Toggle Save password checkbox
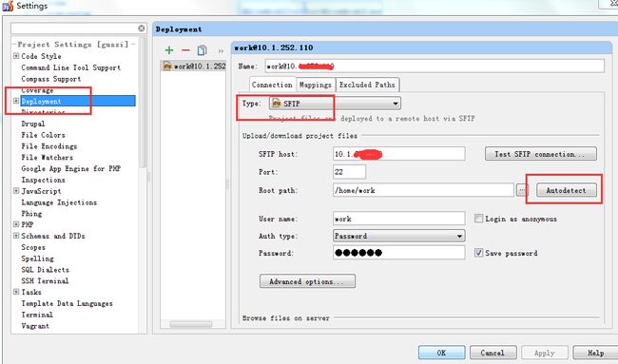 pos(478,253)
